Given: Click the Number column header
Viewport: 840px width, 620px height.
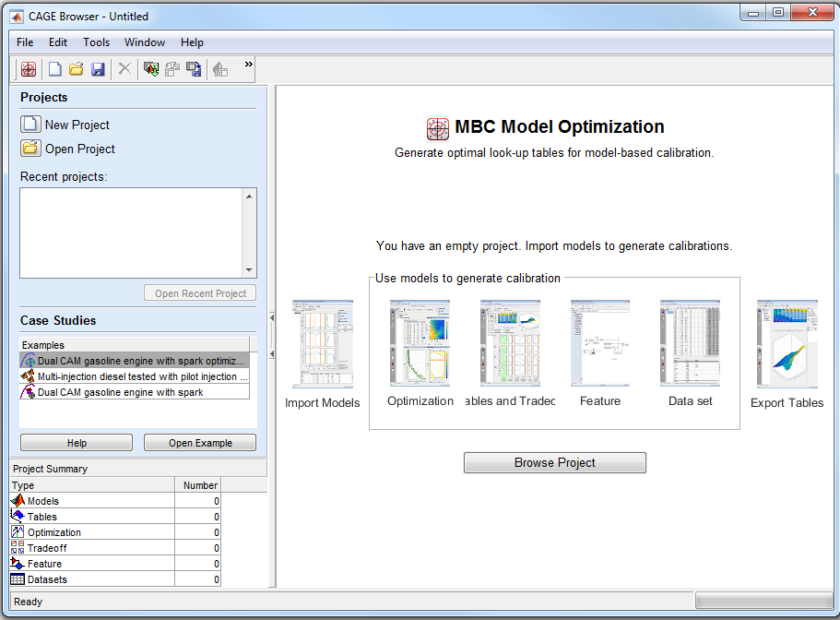Looking at the screenshot, I should point(198,485).
